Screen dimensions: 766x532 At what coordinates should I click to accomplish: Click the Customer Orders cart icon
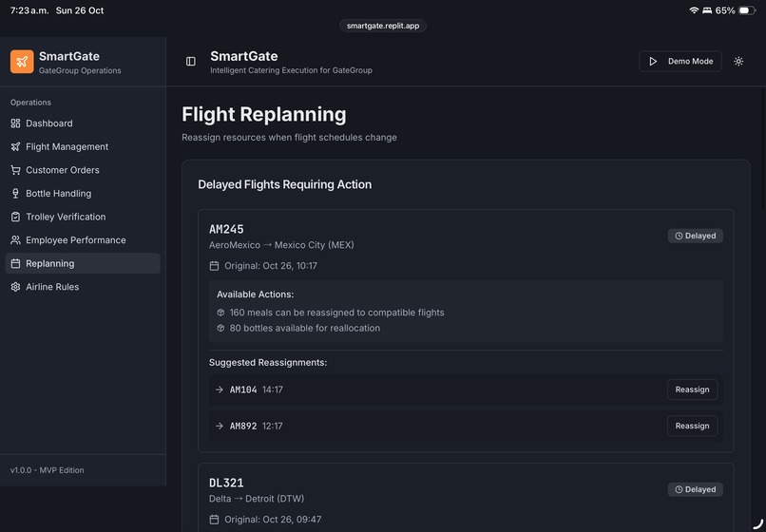(15, 170)
